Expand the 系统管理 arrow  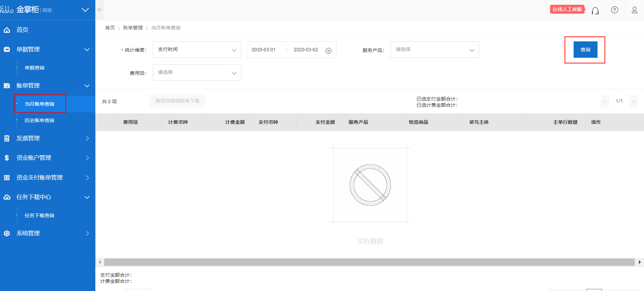pos(87,234)
